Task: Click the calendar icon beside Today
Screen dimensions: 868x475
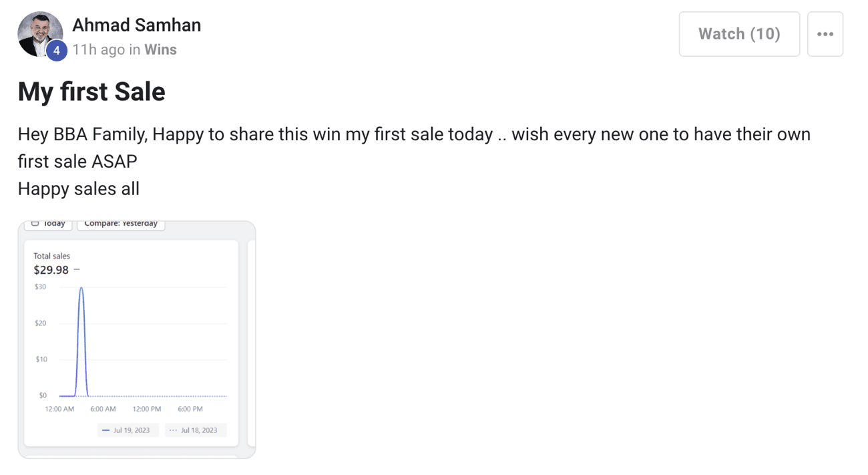Action: (35, 224)
